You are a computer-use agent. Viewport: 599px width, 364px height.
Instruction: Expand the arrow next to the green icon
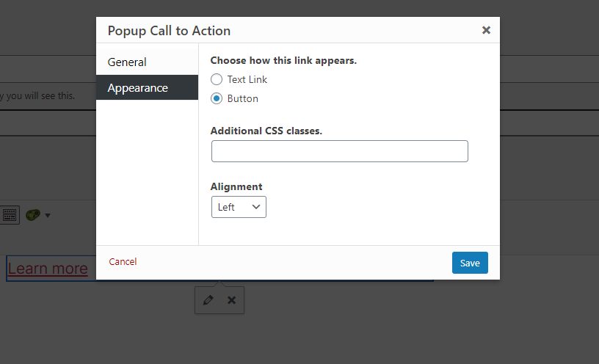(x=48, y=216)
